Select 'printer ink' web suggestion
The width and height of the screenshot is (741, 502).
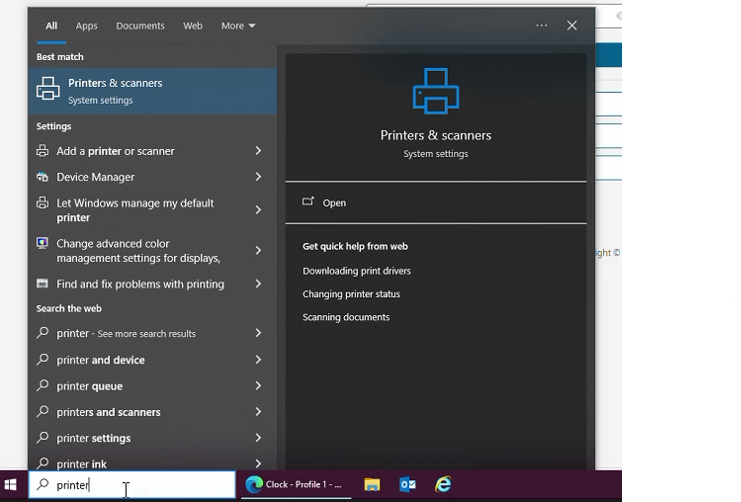pos(81,464)
